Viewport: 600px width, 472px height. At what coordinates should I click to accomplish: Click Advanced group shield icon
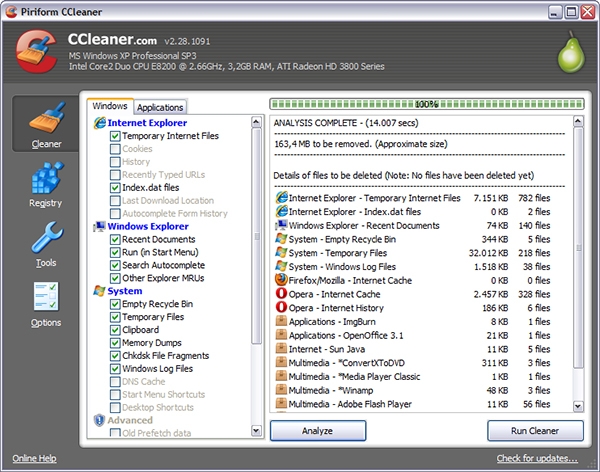click(99, 420)
